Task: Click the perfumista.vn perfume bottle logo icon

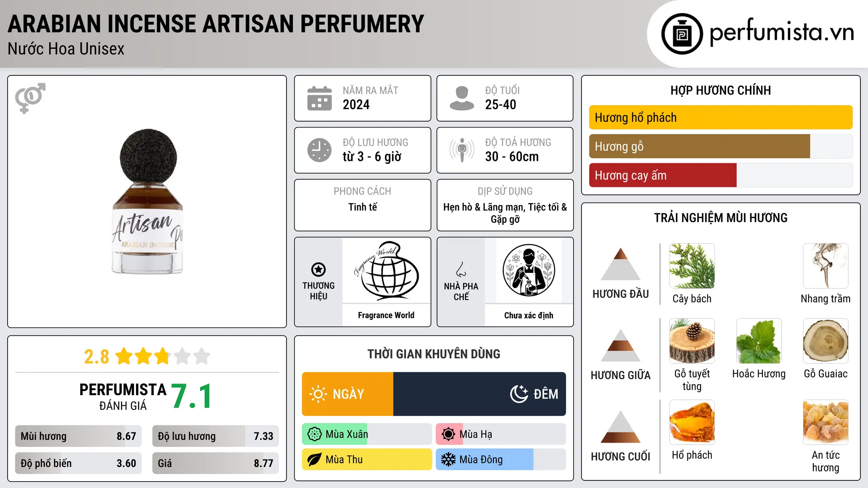Action: tap(682, 34)
